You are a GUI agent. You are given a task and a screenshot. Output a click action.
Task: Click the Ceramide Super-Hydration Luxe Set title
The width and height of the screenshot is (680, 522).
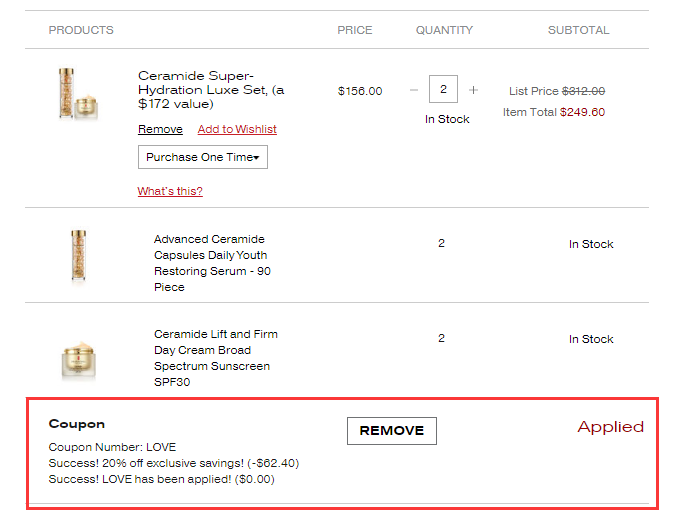(x=210, y=89)
